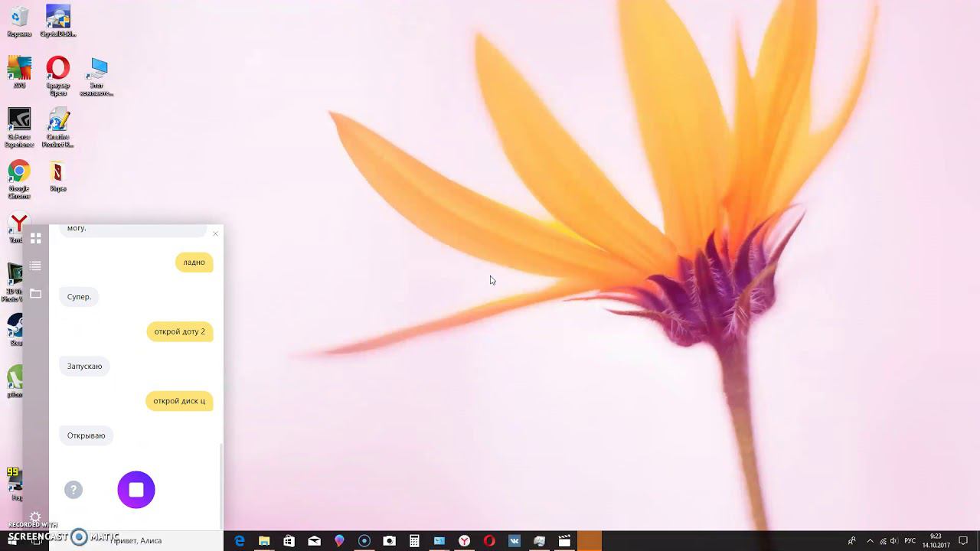This screenshot has width=980, height=551.
Task: Open the Mail app from the taskbar
Action: (x=314, y=541)
